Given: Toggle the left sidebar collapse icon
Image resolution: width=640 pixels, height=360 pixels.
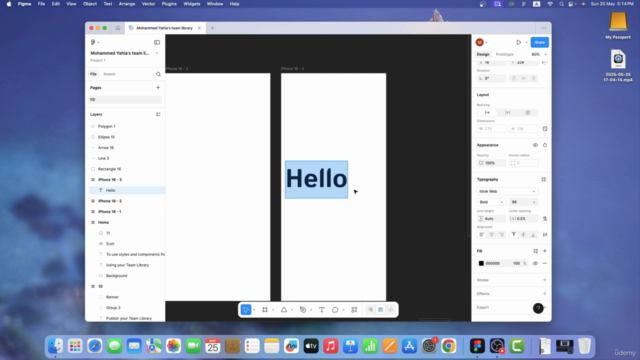Looking at the screenshot, I should [x=157, y=42].
